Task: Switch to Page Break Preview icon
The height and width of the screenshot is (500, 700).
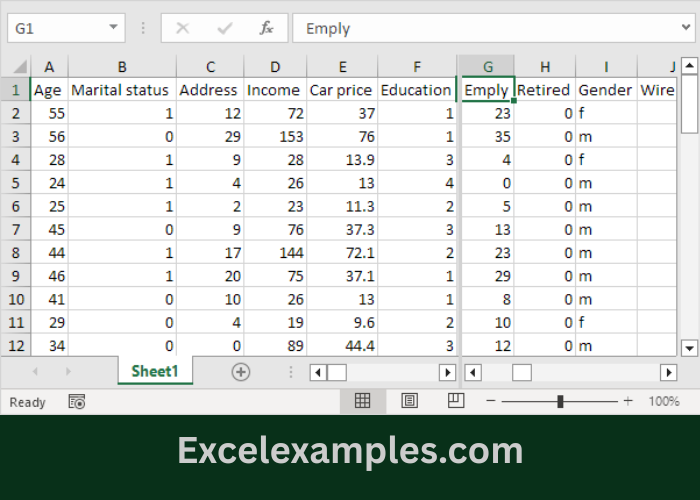Action: 456,401
